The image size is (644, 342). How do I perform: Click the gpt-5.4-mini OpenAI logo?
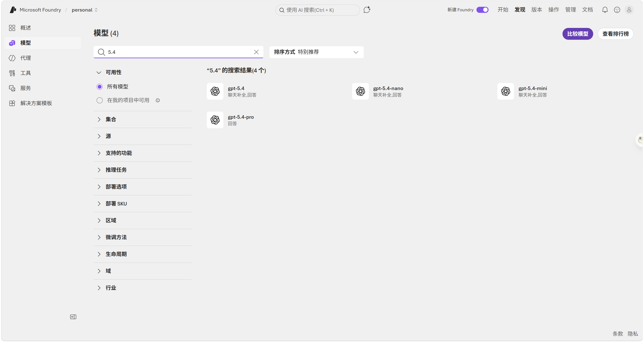506,91
